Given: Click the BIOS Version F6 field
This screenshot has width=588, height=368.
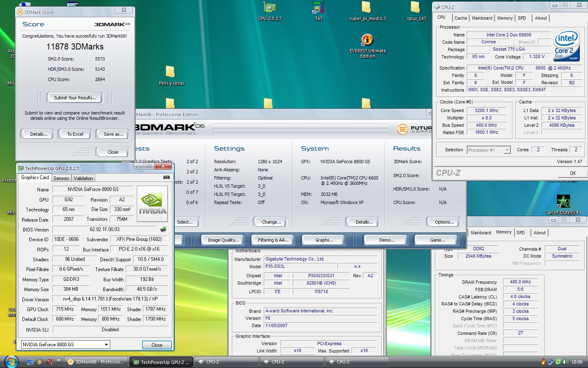Looking at the screenshot, I should pos(321,318).
